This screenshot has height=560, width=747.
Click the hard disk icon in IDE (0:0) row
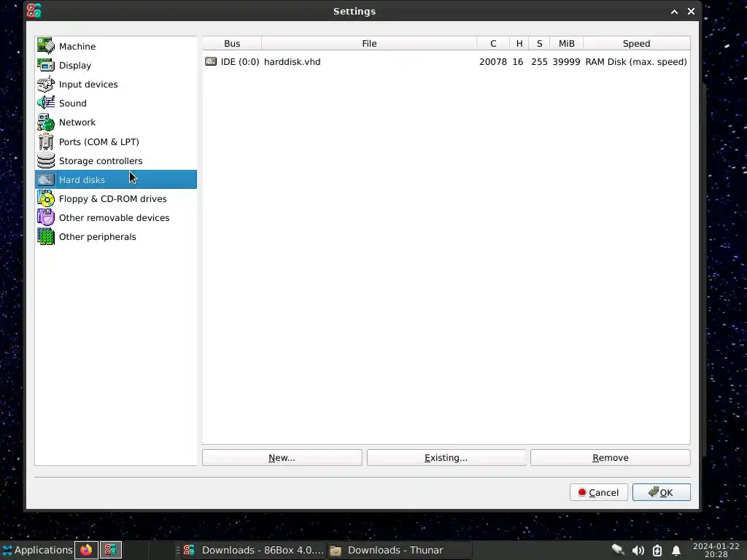[x=211, y=61]
